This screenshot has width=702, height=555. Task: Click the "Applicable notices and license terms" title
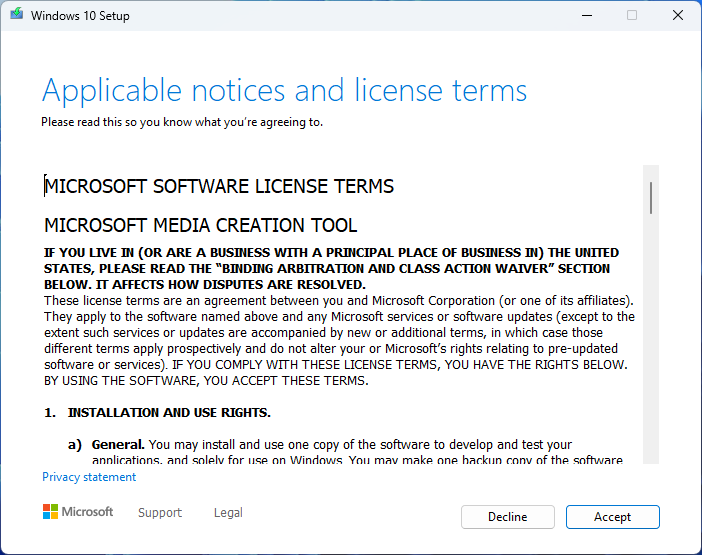tap(284, 91)
